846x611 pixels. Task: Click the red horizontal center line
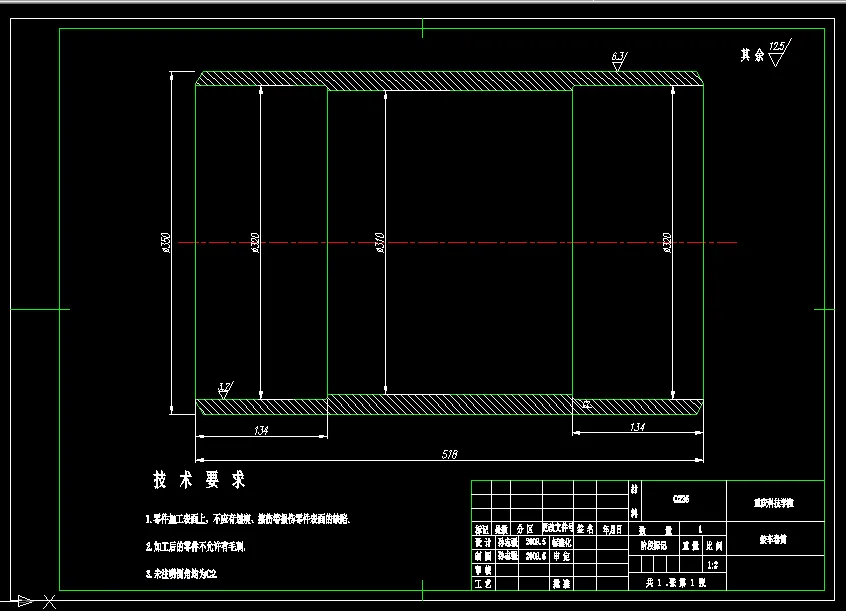tap(458, 243)
